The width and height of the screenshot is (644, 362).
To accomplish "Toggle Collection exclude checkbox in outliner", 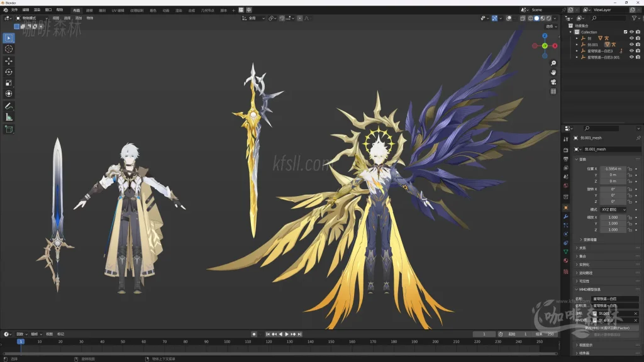I will click(626, 32).
